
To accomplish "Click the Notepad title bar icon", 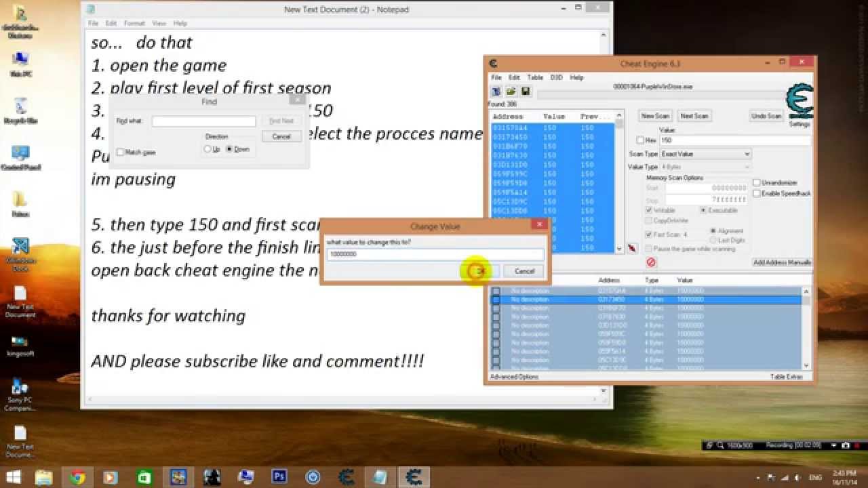I will 91,9.
